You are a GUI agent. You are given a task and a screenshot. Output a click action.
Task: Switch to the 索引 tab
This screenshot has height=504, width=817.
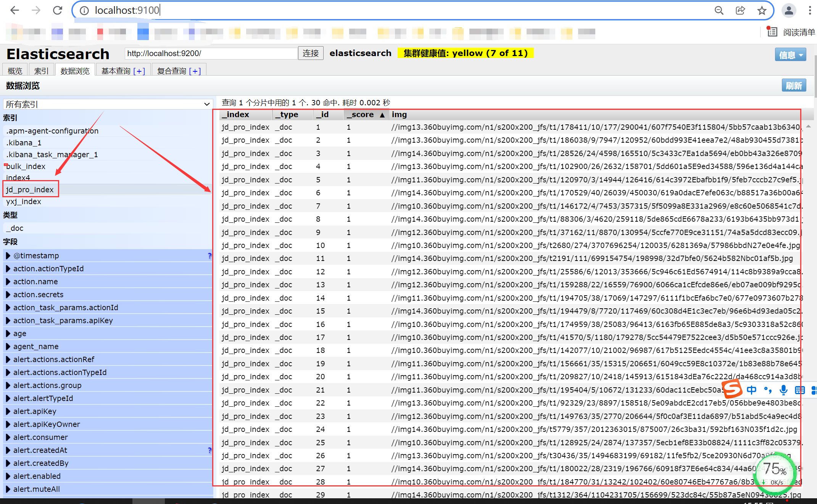41,71
